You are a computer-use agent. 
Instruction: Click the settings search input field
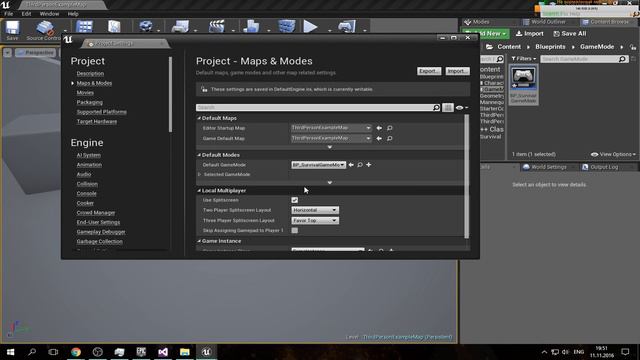tap(314, 107)
